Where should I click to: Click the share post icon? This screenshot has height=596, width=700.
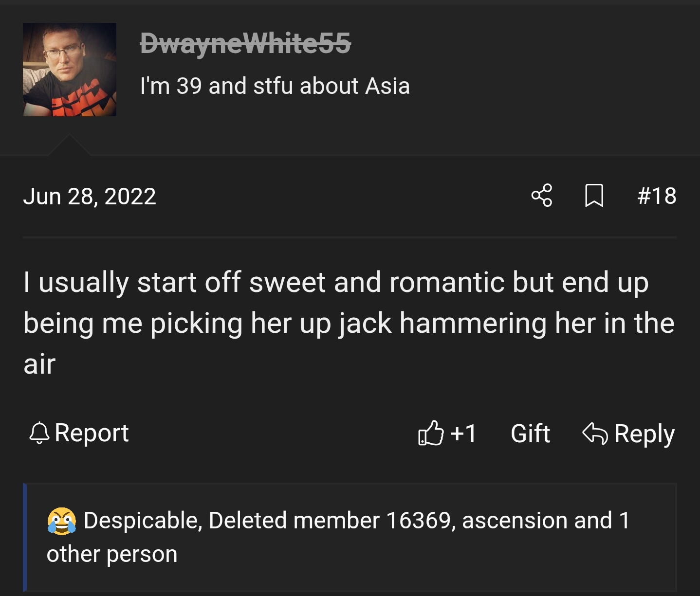(x=542, y=196)
